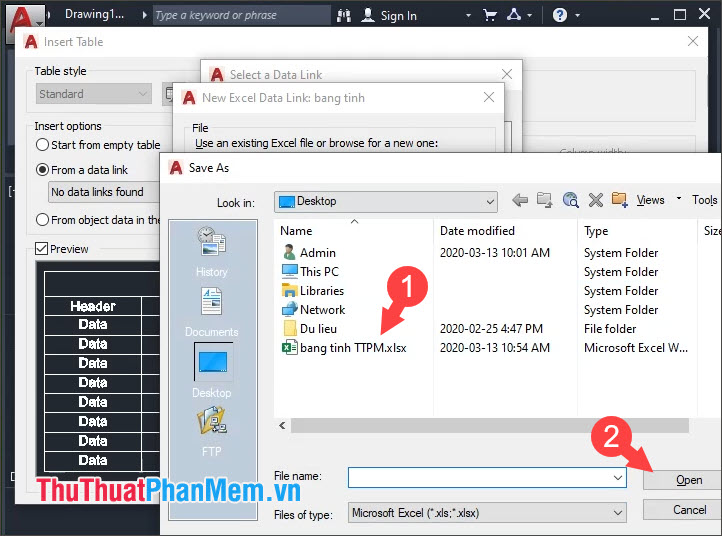Click the Cancel button
Image resolution: width=722 pixels, height=536 pixels.
pyautogui.click(x=683, y=510)
